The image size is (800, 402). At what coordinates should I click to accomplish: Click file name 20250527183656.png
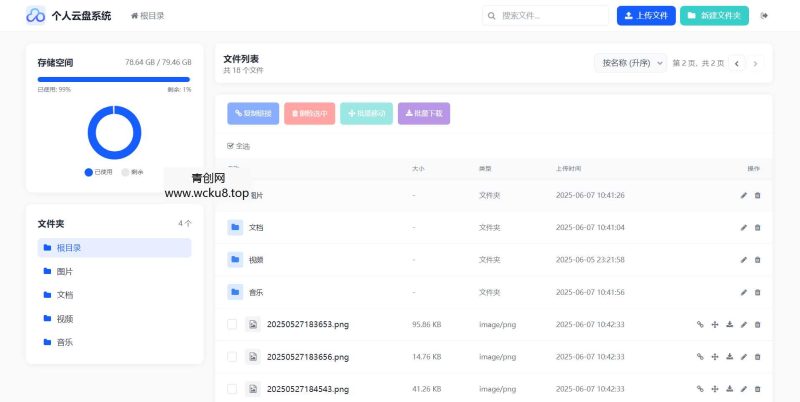click(x=308, y=357)
